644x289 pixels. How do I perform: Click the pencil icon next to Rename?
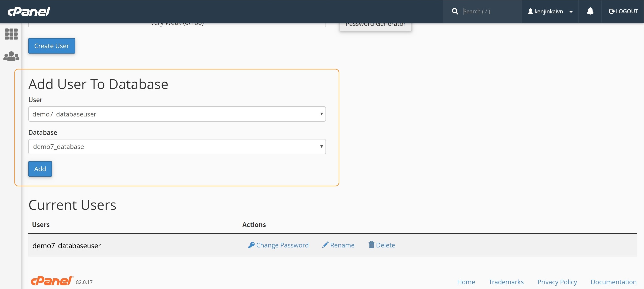pyautogui.click(x=325, y=245)
